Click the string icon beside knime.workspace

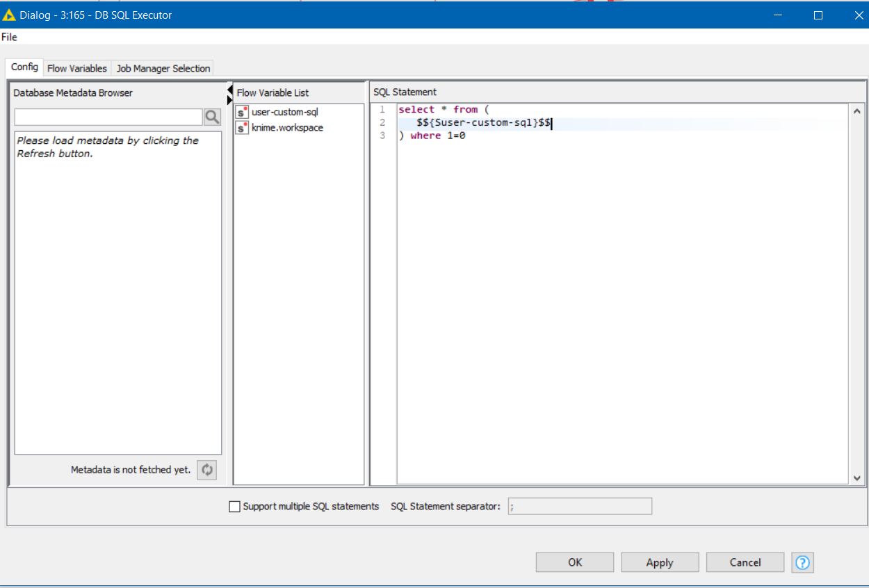click(242, 128)
